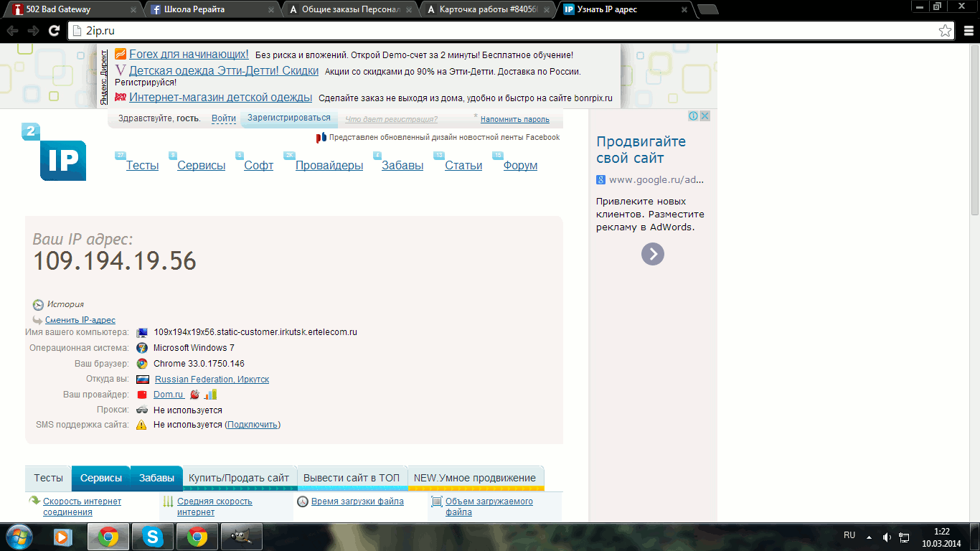Select the lower Сервисы tab
The image size is (980, 551).
(x=101, y=478)
